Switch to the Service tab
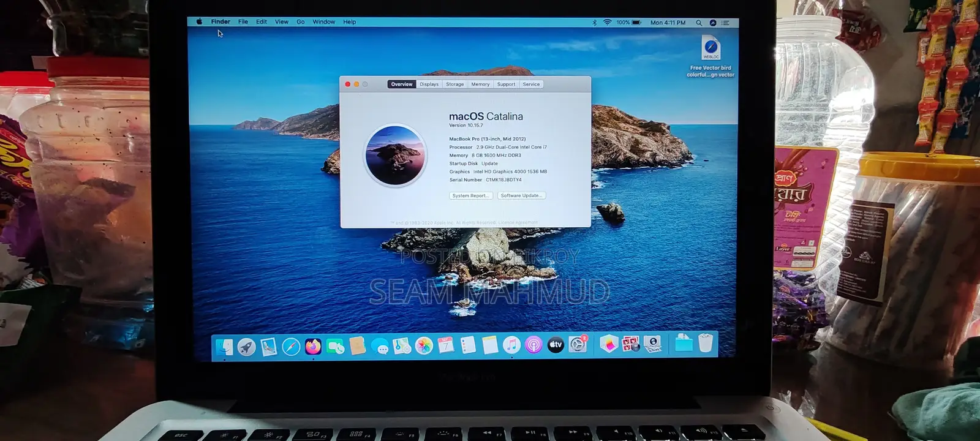Image resolution: width=980 pixels, height=441 pixels. point(531,84)
